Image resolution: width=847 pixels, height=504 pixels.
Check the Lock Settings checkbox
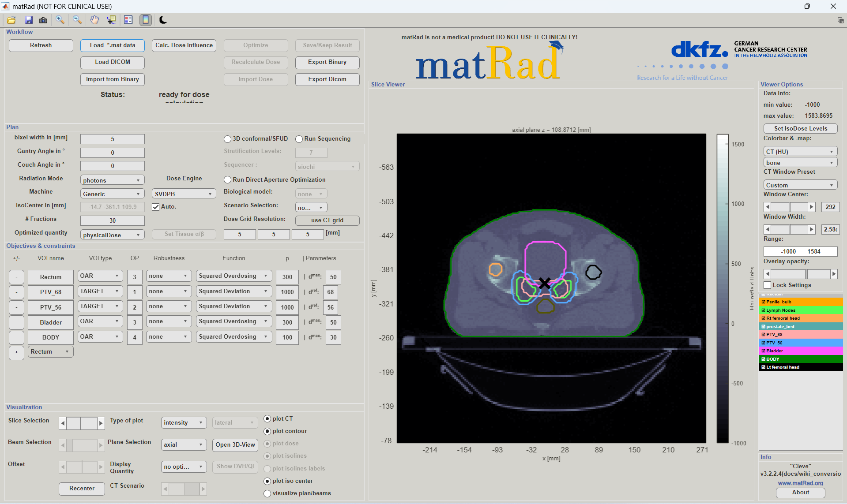(768, 285)
